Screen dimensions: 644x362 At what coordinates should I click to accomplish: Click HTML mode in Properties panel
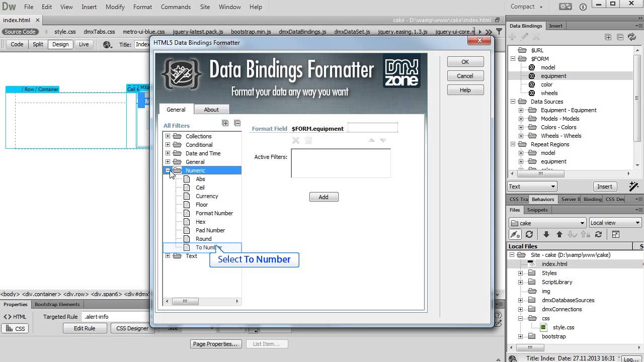[15, 317]
